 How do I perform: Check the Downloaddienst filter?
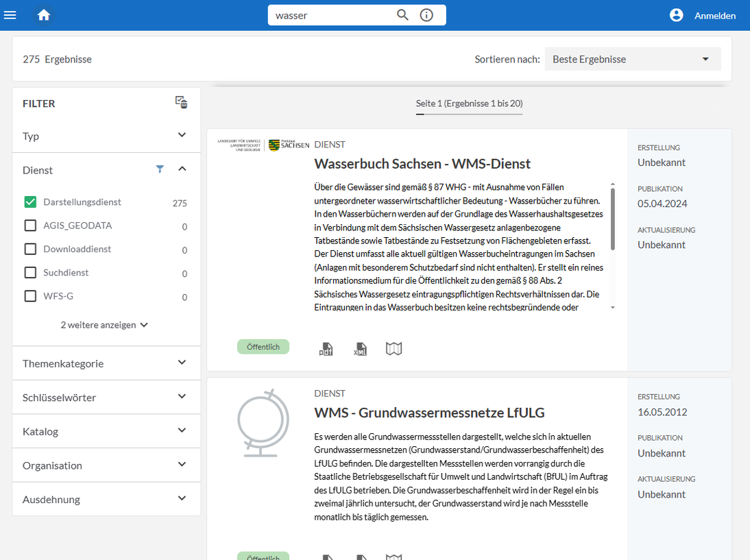30,249
